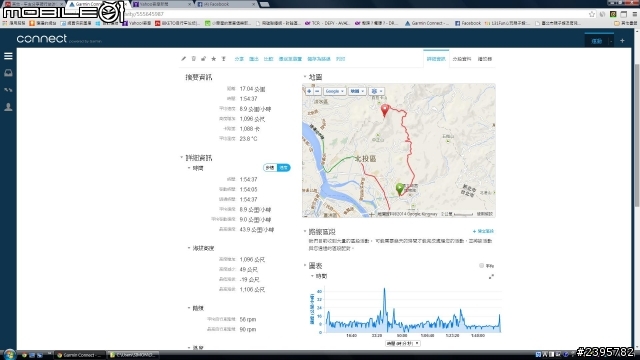Mark activity as favorite with star icon
640x360 pixels.
pos(213,59)
